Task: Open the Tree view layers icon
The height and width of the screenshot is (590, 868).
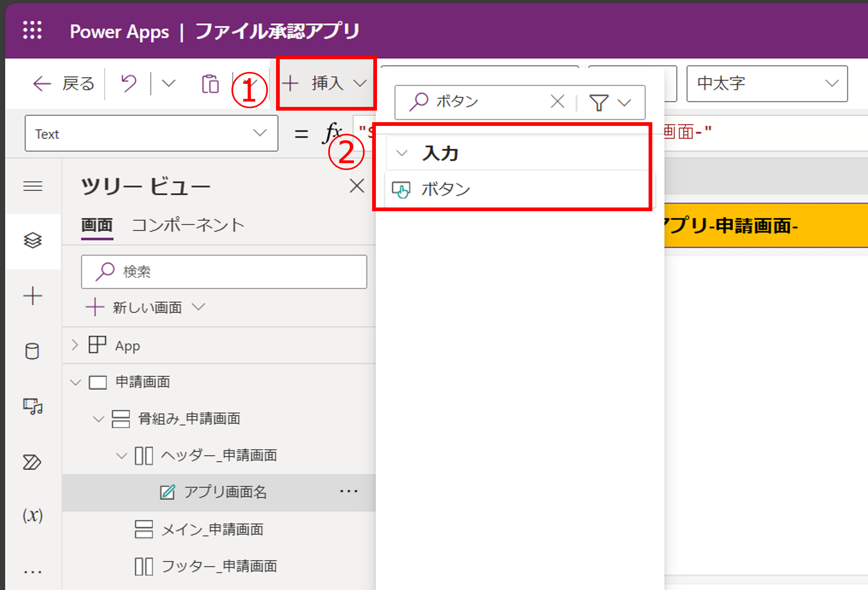Action: (33, 241)
